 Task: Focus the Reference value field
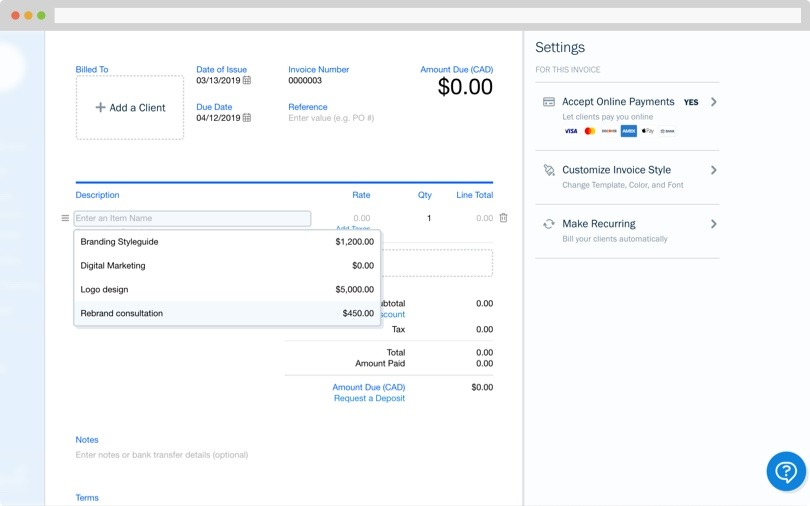click(331, 118)
